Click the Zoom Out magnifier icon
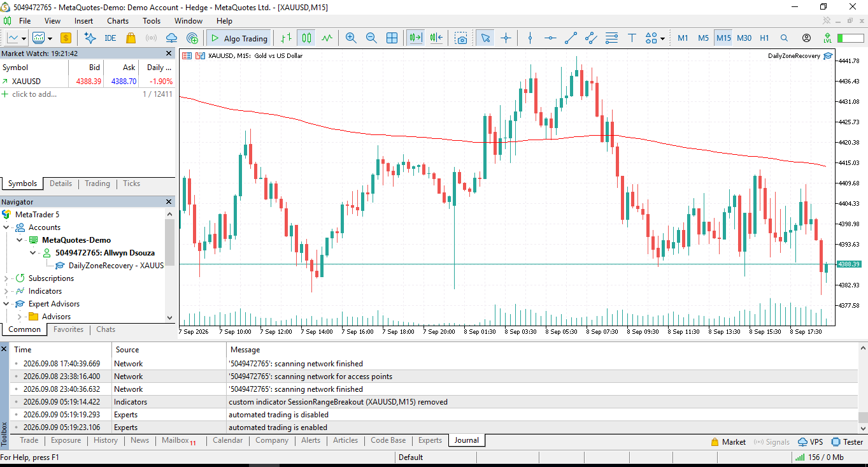868x467 pixels. click(371, 38)
